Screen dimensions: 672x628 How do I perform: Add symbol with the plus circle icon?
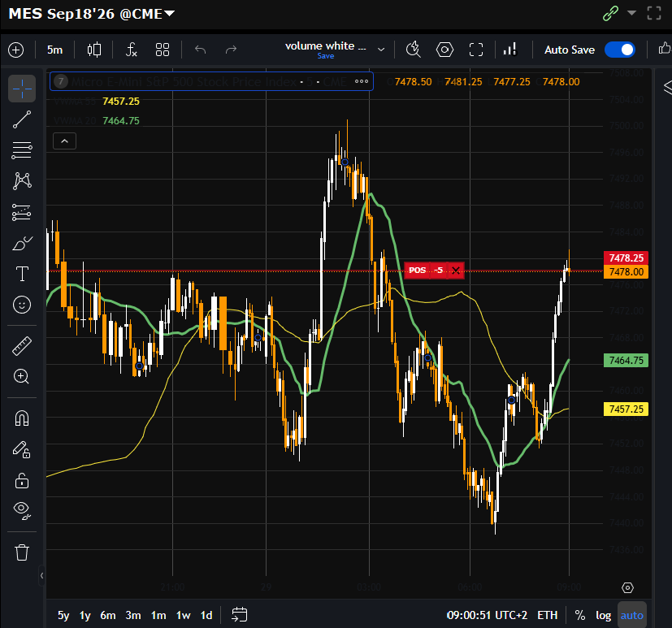pyautogui.click(x=16, y=50)
